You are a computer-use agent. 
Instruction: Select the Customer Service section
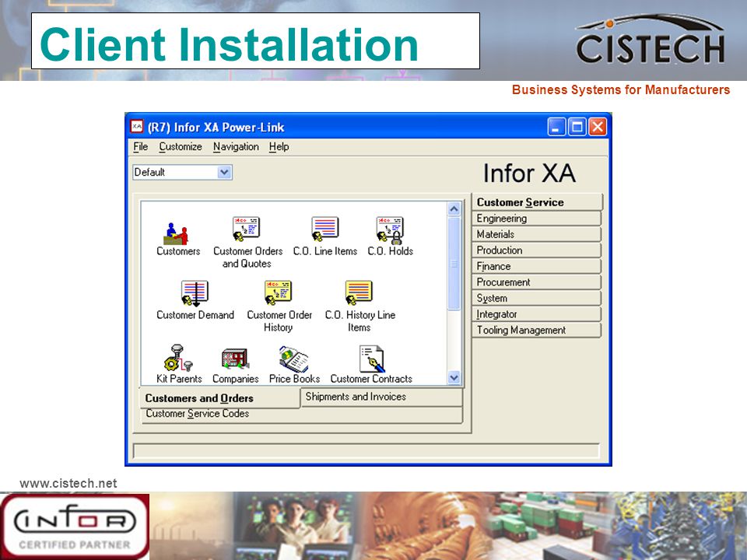pyautogui.click(x=538, y=202)
